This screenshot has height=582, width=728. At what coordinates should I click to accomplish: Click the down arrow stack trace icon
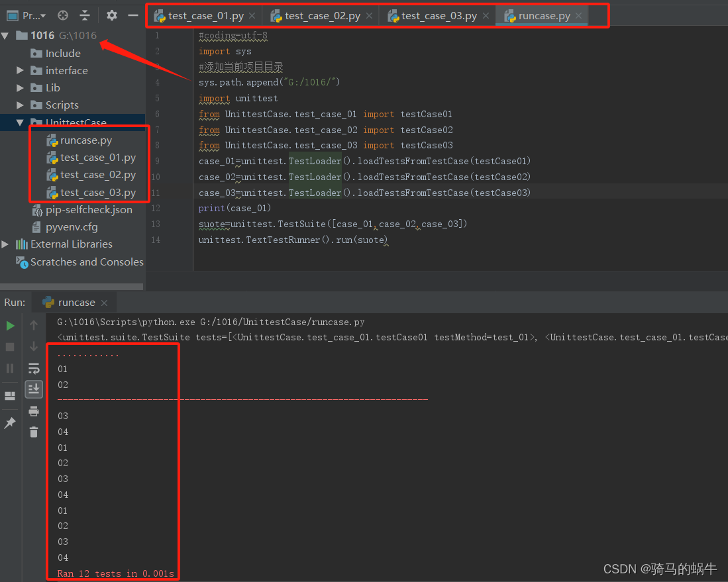[34, 346]
